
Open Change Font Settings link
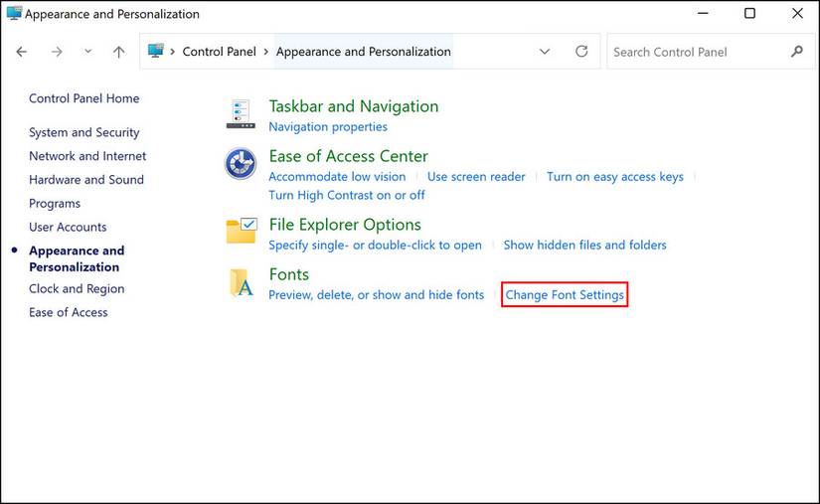[x=565, y=294]
